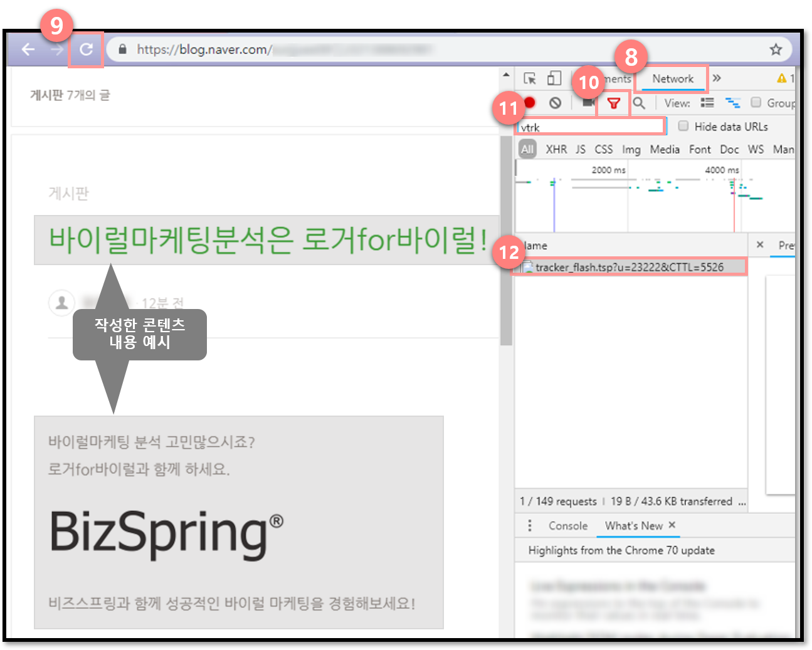Expand more DevTools tabs chevron

tap(717, 78)
